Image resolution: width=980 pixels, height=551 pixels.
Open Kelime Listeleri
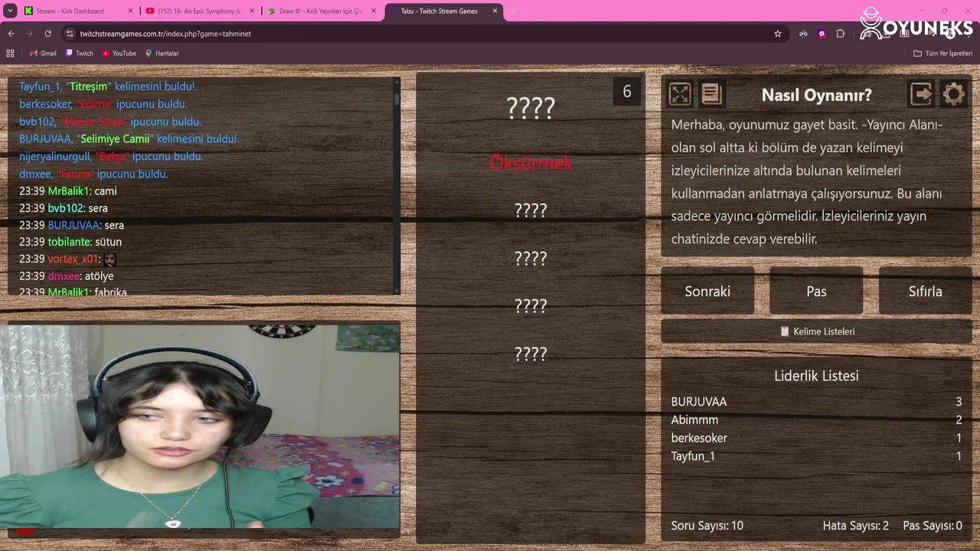[x=816, y=331]
